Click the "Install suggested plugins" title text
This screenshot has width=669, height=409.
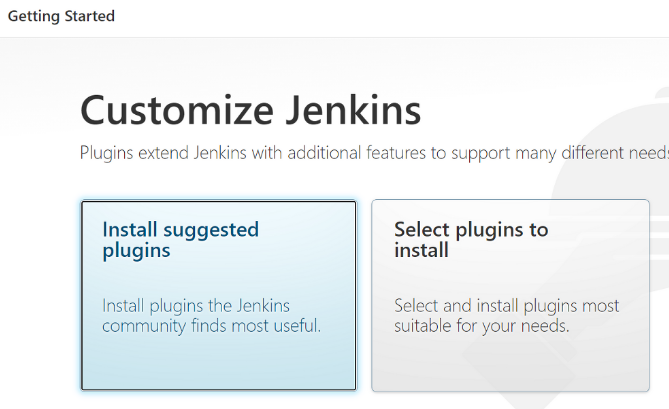[180, 240]
